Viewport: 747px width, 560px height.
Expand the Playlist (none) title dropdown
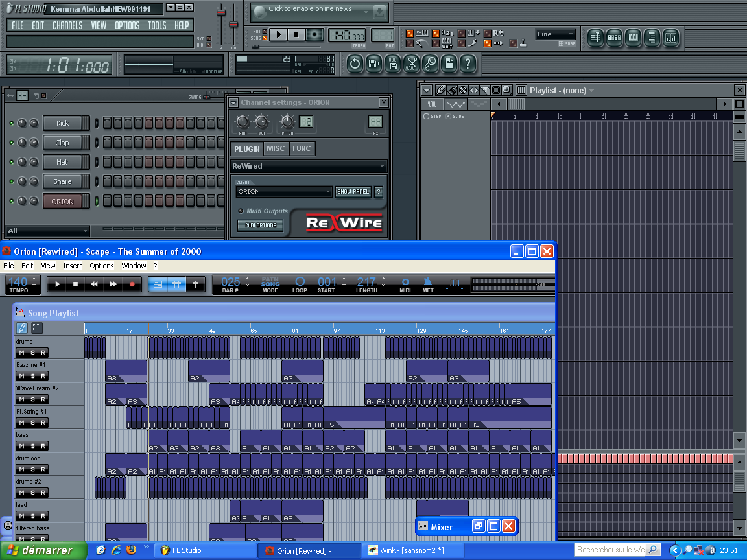pyautogui.click(x=591, y=91)
